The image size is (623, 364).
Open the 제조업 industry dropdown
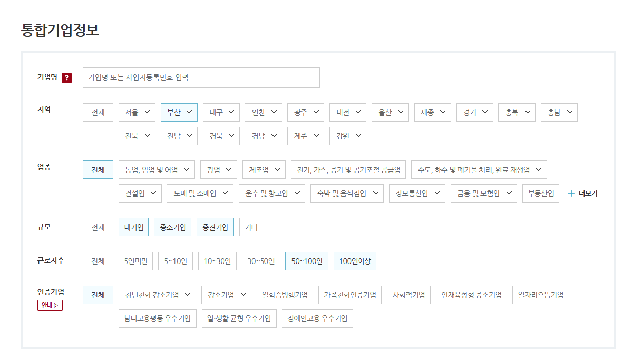coord(264,170)
